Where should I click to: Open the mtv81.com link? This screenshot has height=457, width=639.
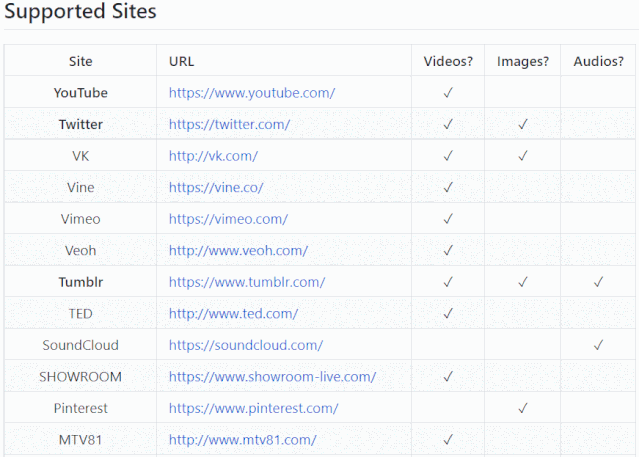(242, 440)
